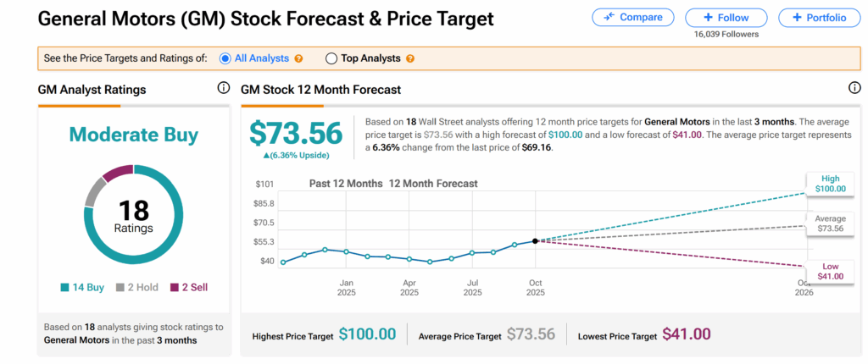
Task: Select the Top Analysts radio option
Action: pos(331,58)
